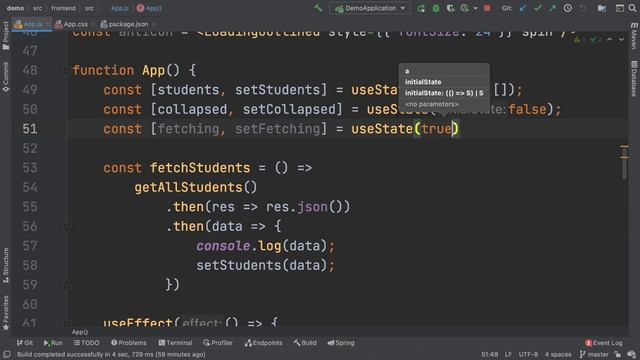Open the Event Log button
Screen dimensions: 640x360
point(604,343)
